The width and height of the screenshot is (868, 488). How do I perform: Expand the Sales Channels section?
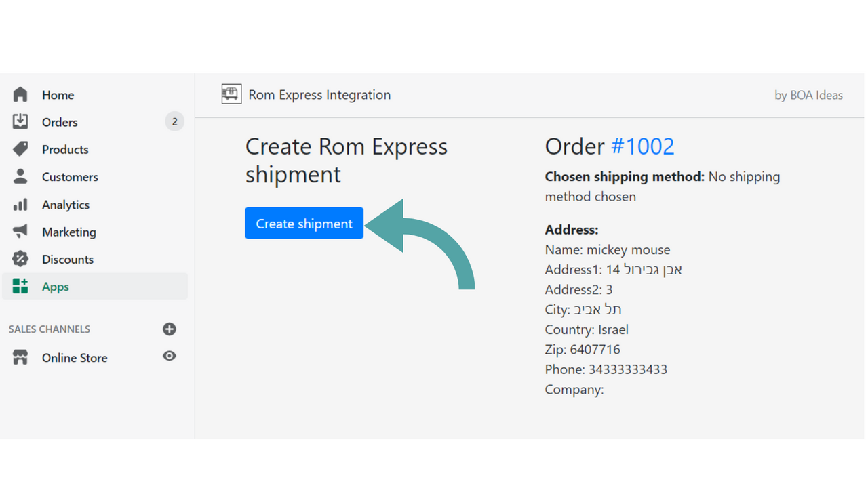[x=49, y=329]
